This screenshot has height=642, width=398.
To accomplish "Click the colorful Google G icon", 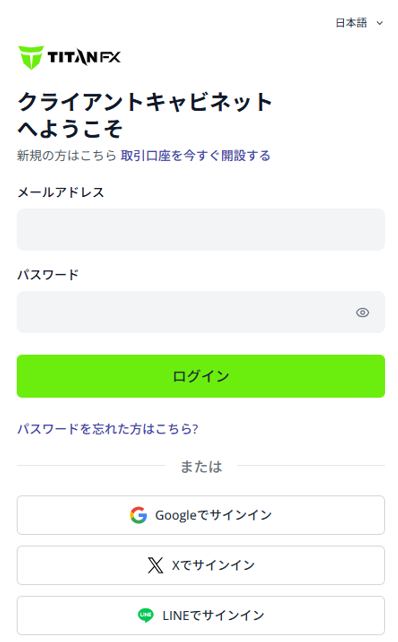I will click(x=138, y=515).
